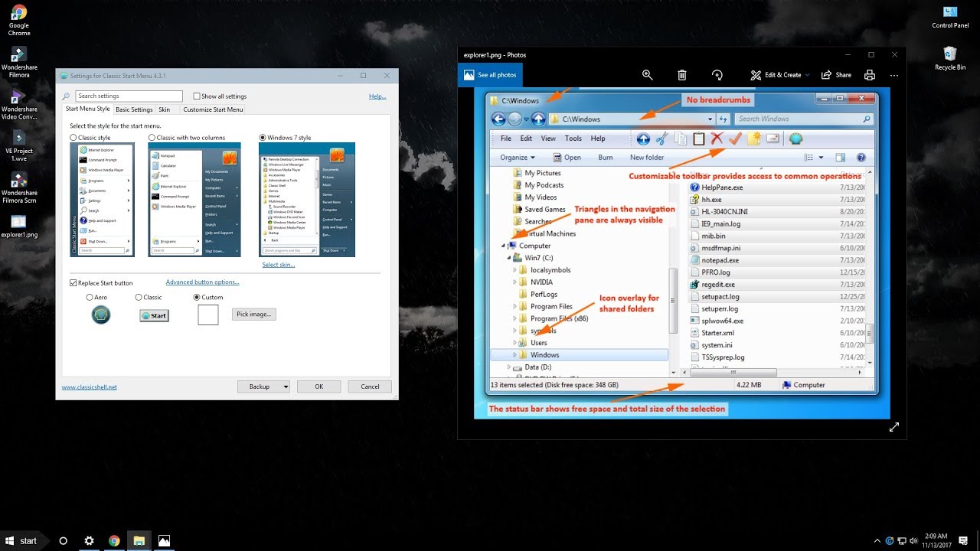Click the two columns style preview thumbnail

tap(194, 200)
